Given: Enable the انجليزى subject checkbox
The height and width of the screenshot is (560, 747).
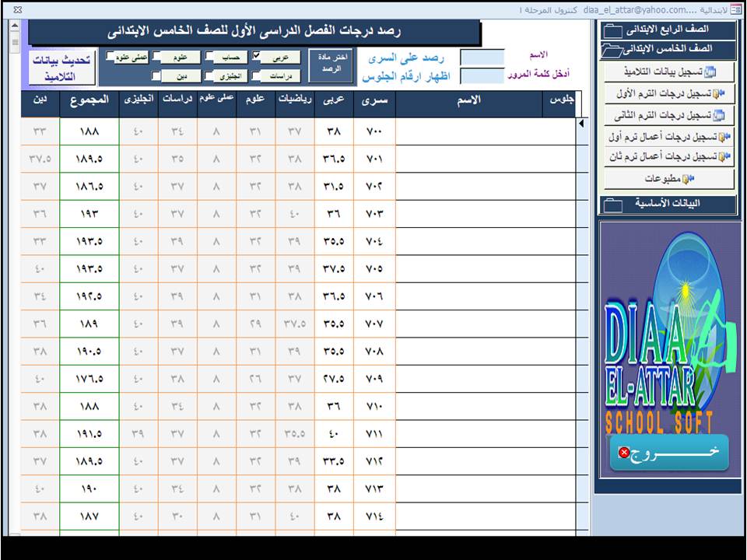Looking at the screenshot, I should pos(210,76).
